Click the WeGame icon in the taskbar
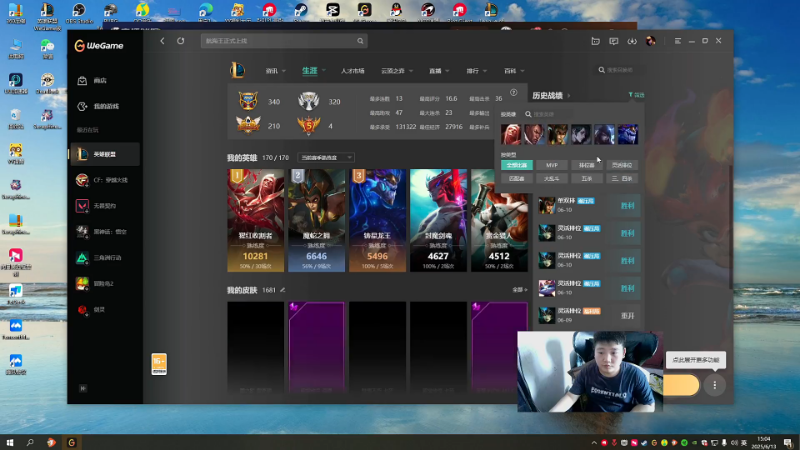This screenshot has height=450, width=800. (x=71, y=442)
